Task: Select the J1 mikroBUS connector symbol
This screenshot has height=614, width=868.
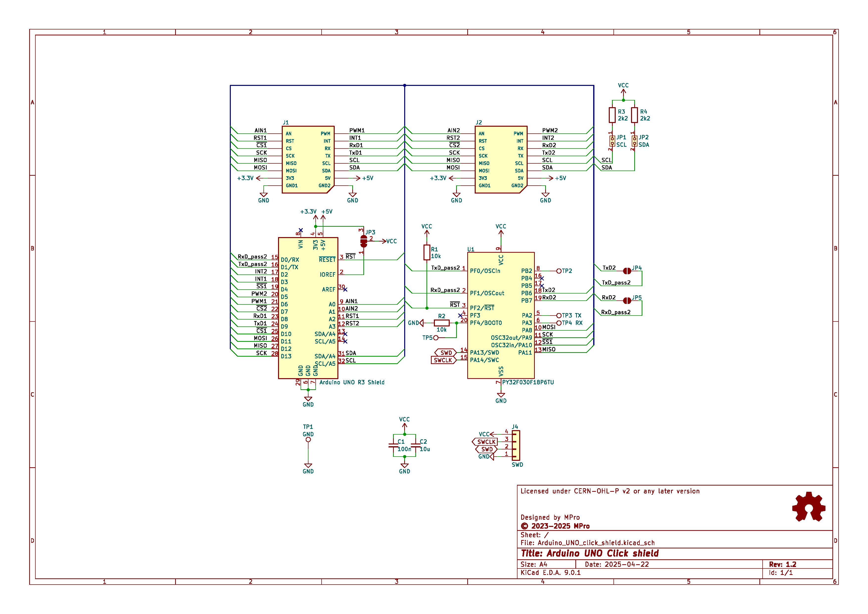Action: (x=308, y=160)
